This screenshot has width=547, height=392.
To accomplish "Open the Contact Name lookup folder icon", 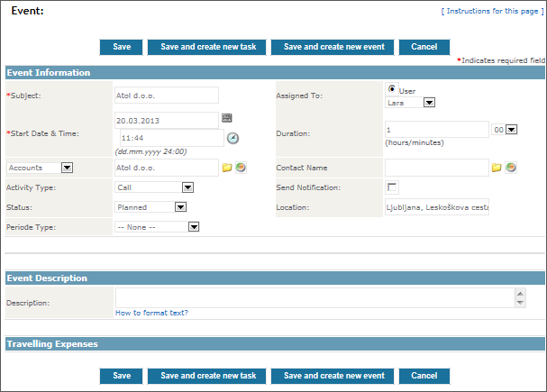I will (497, 168).
